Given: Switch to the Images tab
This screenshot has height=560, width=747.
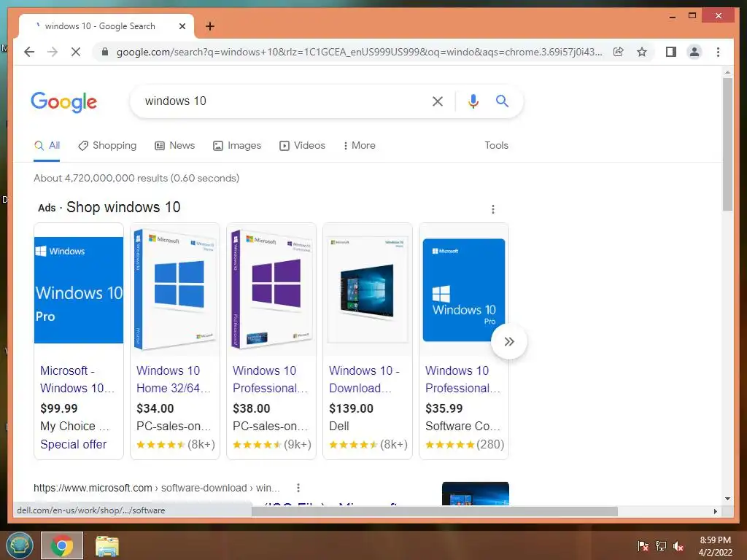Looking at the screenshot, I should click(237, 146).
